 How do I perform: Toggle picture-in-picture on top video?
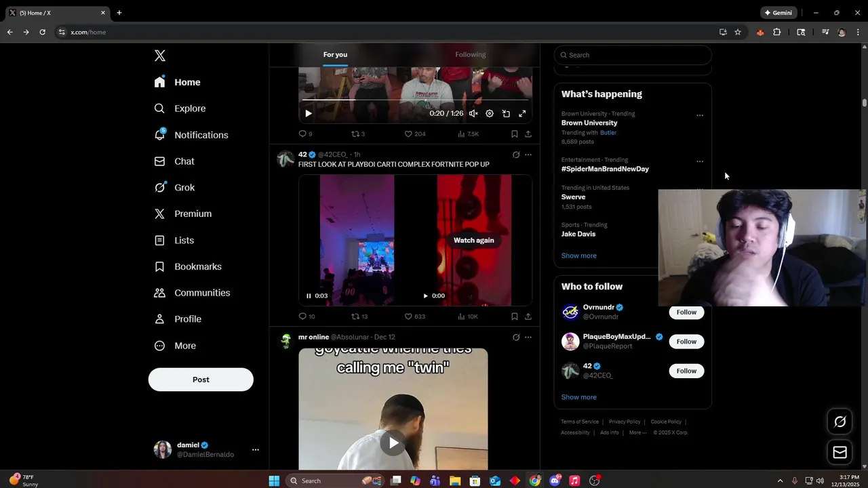pyautogui.click(x=506, y=114)
